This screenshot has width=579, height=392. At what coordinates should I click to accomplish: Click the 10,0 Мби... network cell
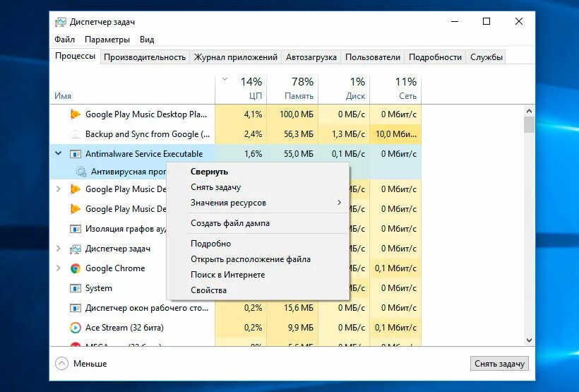pos(396,134)
